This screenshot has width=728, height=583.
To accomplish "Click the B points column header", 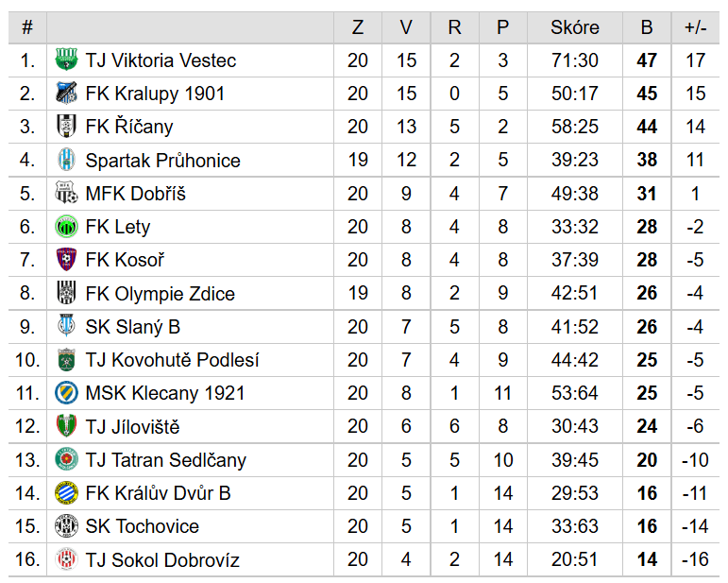I will click(647, 27).
